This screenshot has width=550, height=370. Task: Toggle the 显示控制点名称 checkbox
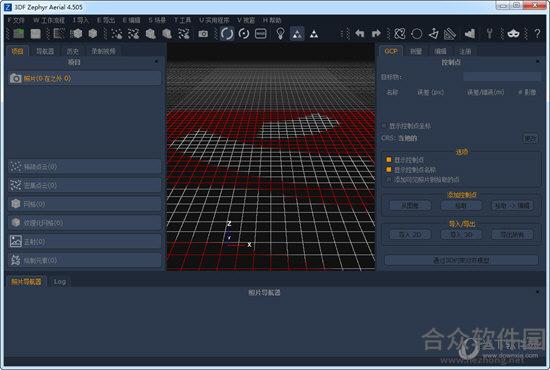coord(389,170)
